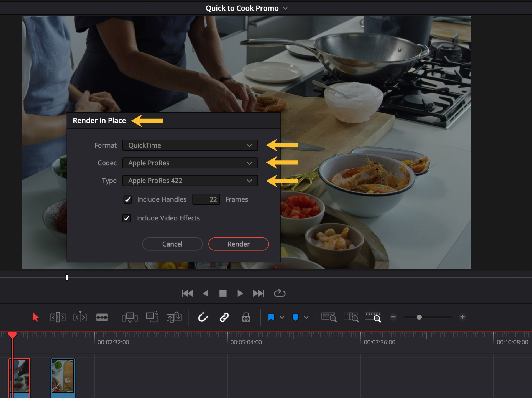Click the Render button

(239, 244)
